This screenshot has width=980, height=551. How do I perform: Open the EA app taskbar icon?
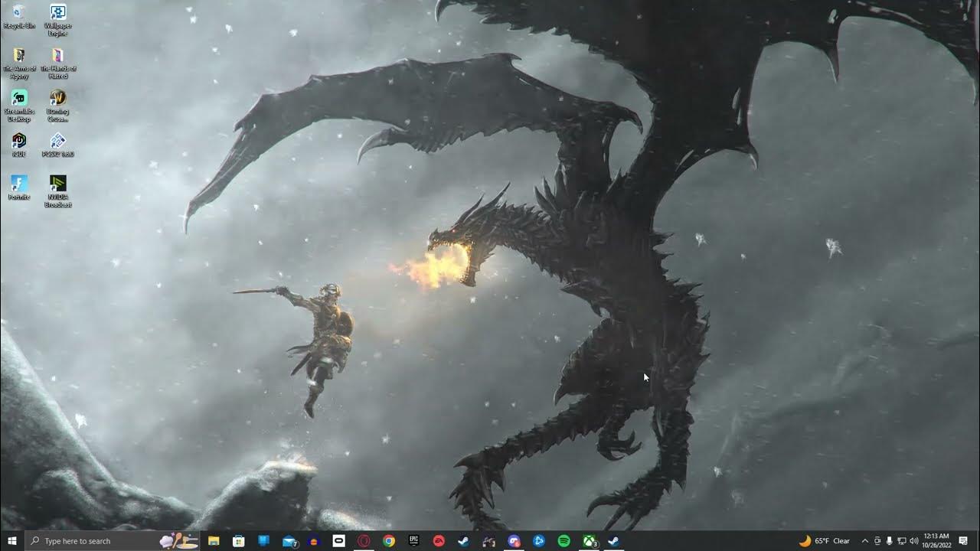439,541
